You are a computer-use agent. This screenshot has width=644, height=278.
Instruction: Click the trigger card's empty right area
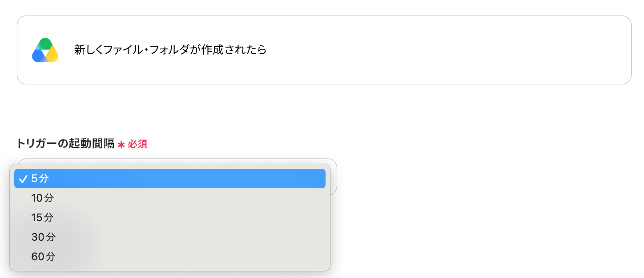click(x=445, y=50)
